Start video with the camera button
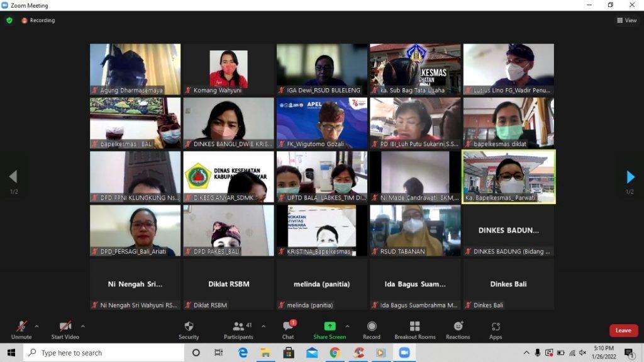This screenshot has height=362, width=644. click(65, 327)
